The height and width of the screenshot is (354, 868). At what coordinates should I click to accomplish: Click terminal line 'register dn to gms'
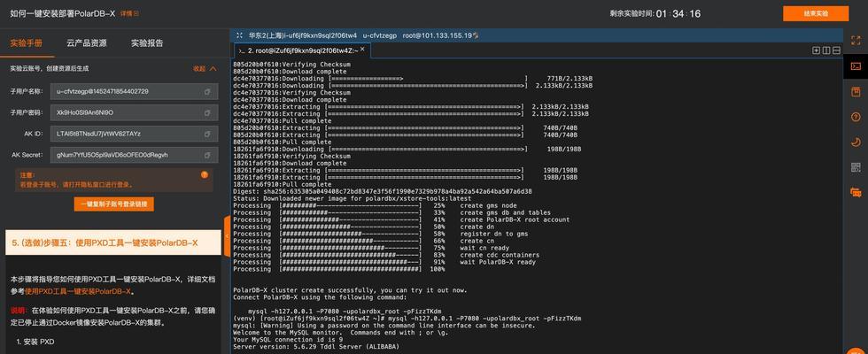tap(494, 234)
